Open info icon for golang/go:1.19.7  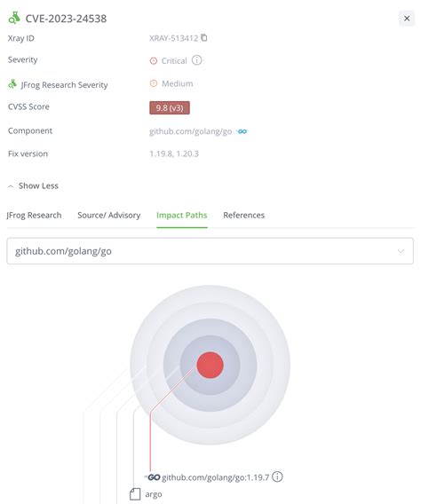coord(277,476)
